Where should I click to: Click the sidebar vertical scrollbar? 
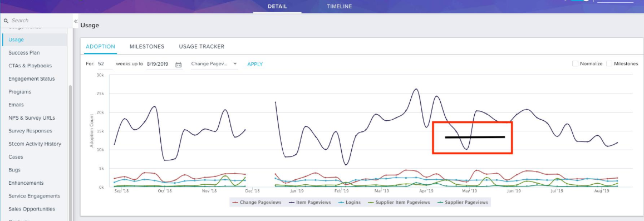pyautogui.click(x=70, y=153)
